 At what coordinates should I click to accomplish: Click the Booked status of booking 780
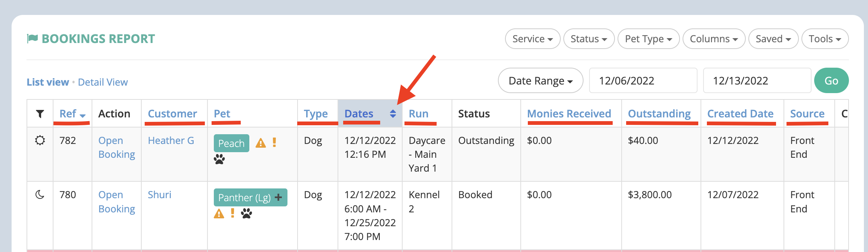coord(475,194)
